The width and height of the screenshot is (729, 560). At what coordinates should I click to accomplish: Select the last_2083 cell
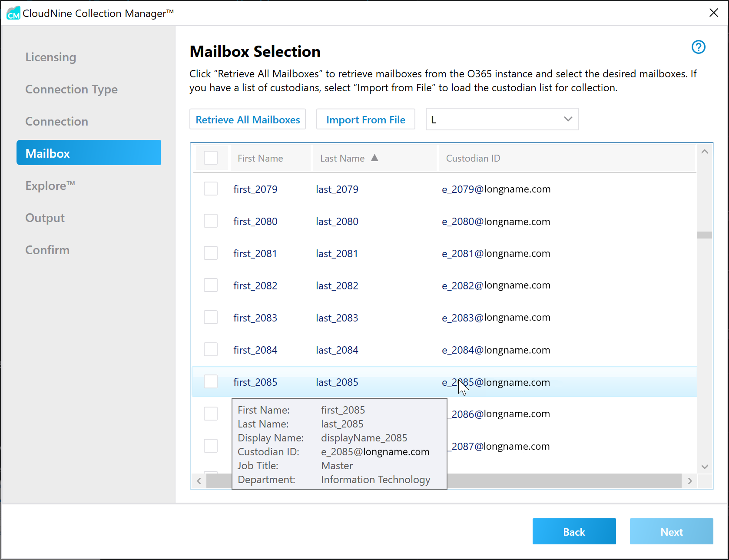click(337, 318)
